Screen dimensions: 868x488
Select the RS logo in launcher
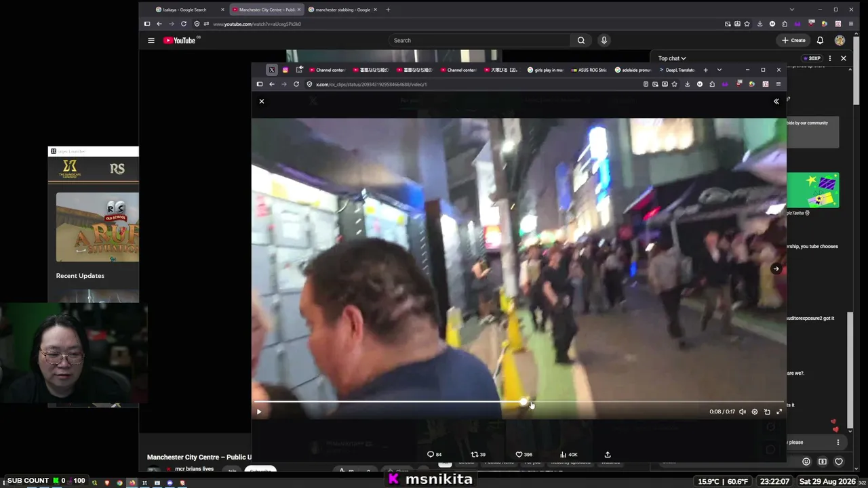point(117,169)
